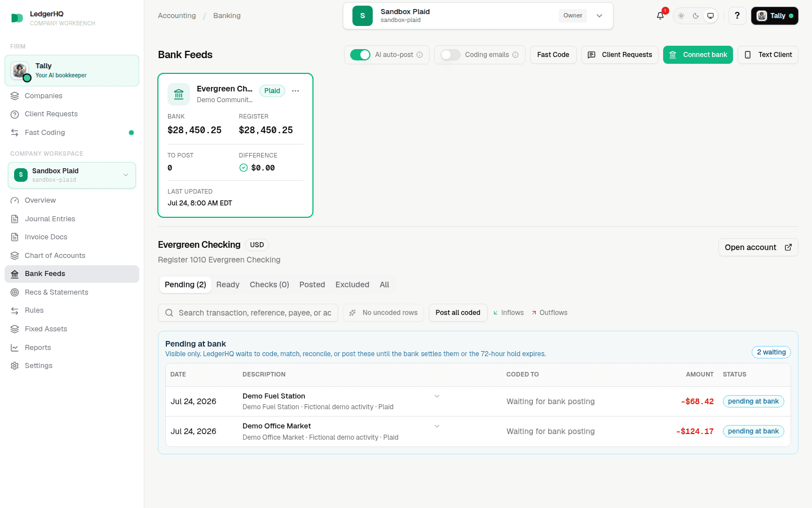
Task: Expand the Demo Office Market row chevron
Action: click(x=437, y=426)
